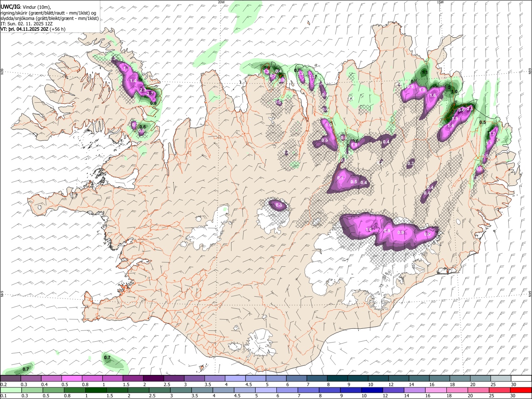Click the UWC/IG title text
Image resolution: width=532 pixels, height=399 pixels.
(10, 7)
